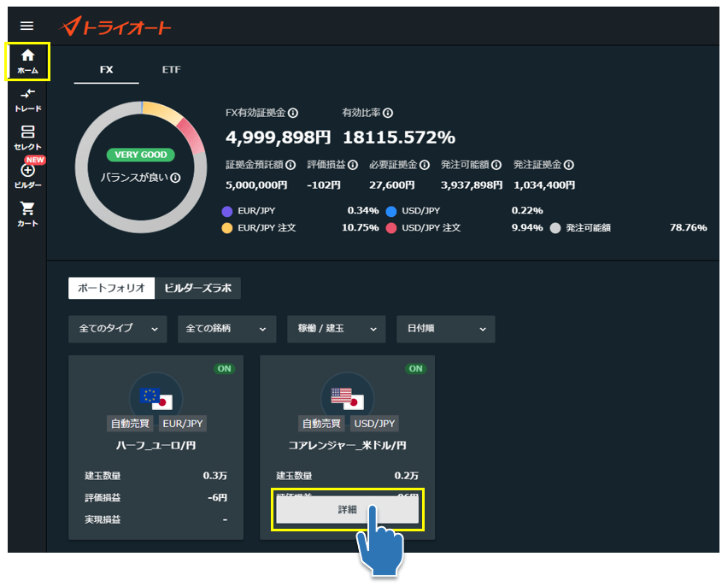Click EUR/JPY tag on ハーフ_ユーロ/円 card
Screen dimensions: 728x586
pyautogui.click(x=183, y=424)
